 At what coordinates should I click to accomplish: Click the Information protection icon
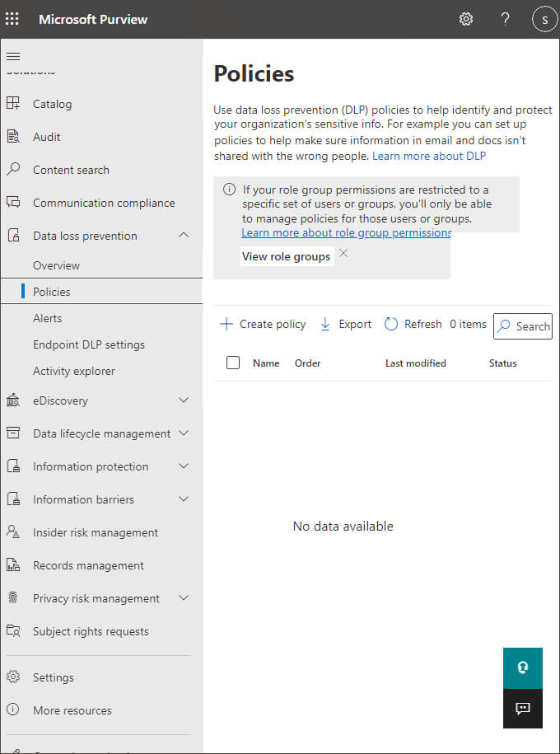13,466
